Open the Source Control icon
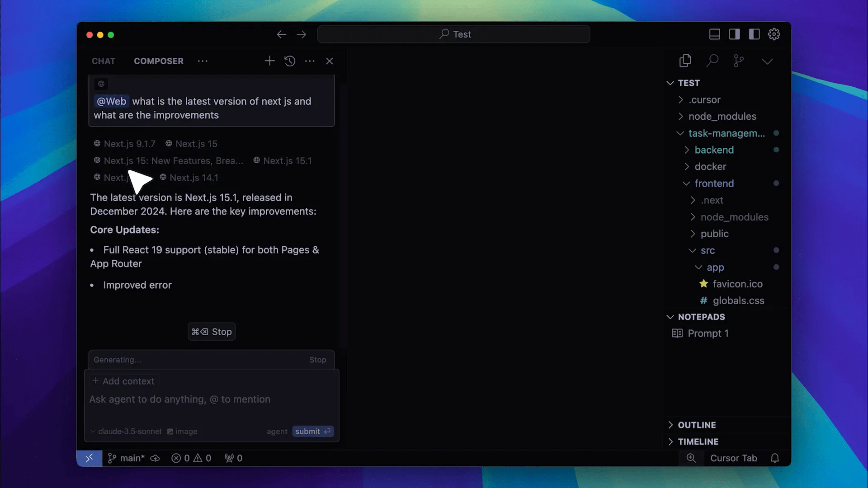Viewport: 868px width, 488px height. point(739,61)
